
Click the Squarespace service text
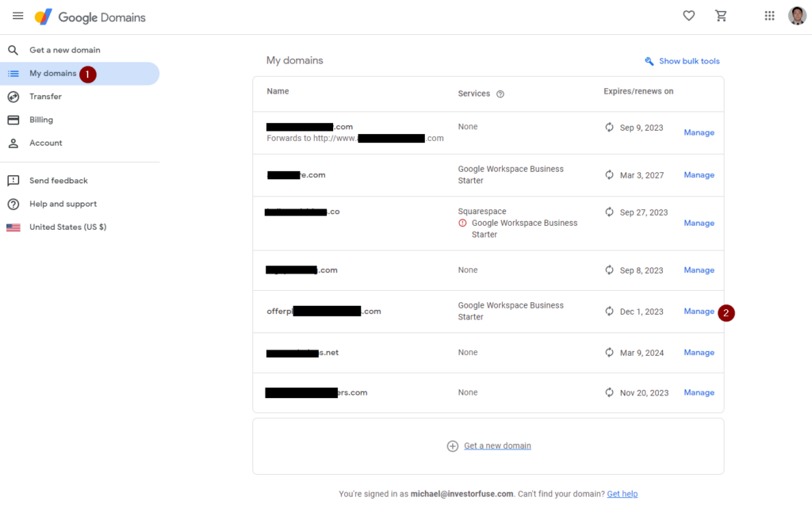pos(482,211)
